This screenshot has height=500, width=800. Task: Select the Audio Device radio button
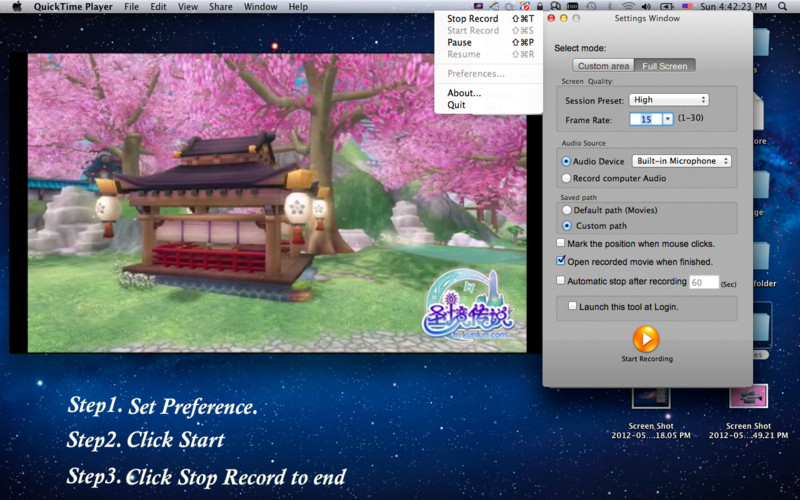(566, 161)
